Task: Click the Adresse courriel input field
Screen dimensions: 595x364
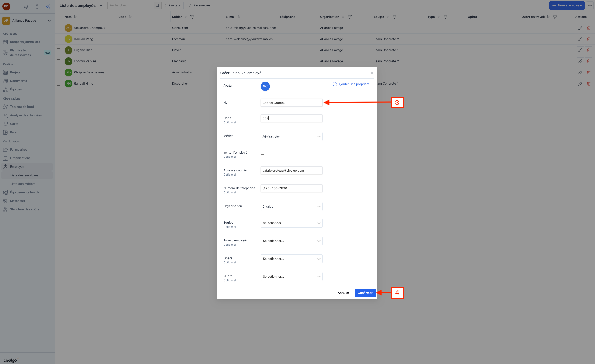Action: coord(291,171)
